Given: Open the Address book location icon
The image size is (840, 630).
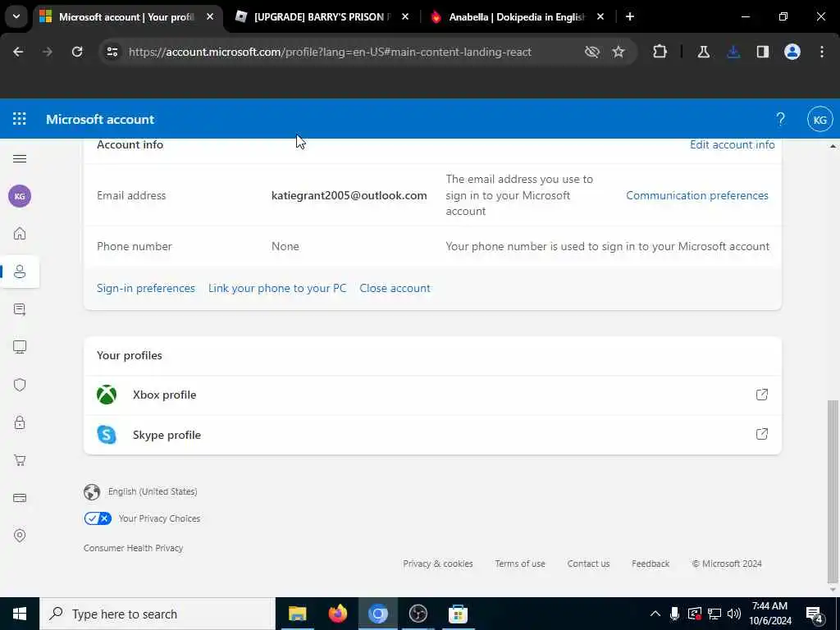Looking at the screenshot, I should tap(20, 536).
